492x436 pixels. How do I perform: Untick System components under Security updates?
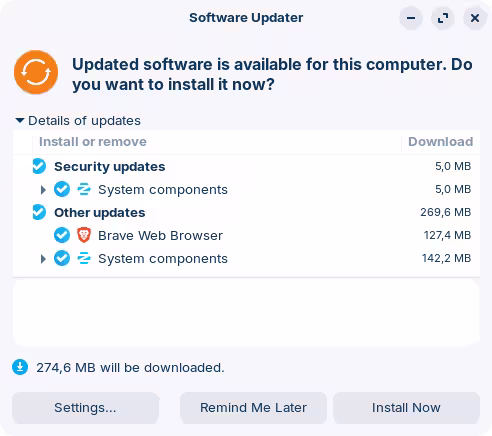[x=62, y=189]
